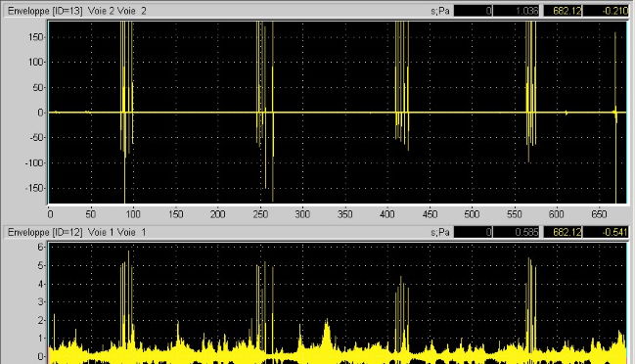
Task: Click the 6 label on the Voie 1 amplitude axis
Action: [x=40, y=247]
